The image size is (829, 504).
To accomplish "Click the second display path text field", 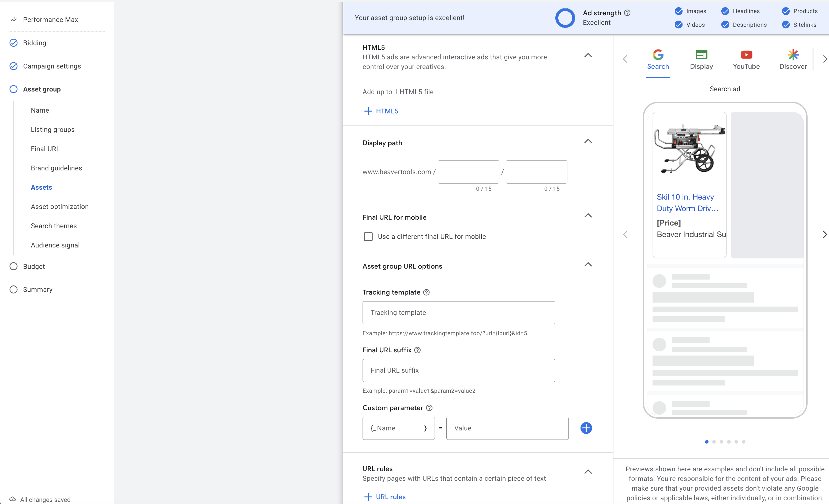I will 536,172.
